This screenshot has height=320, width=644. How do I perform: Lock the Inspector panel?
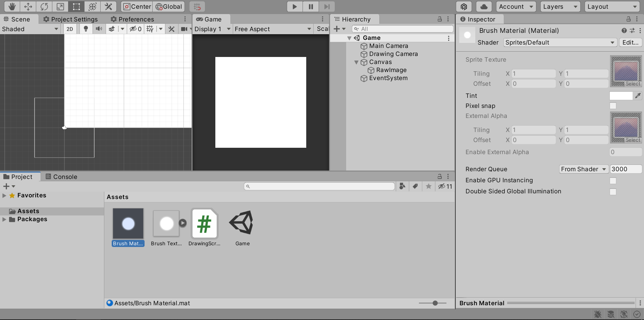[628, 19]
